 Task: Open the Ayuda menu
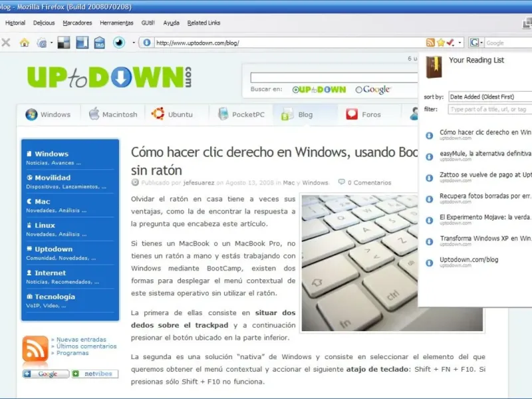tap(172, 23)
